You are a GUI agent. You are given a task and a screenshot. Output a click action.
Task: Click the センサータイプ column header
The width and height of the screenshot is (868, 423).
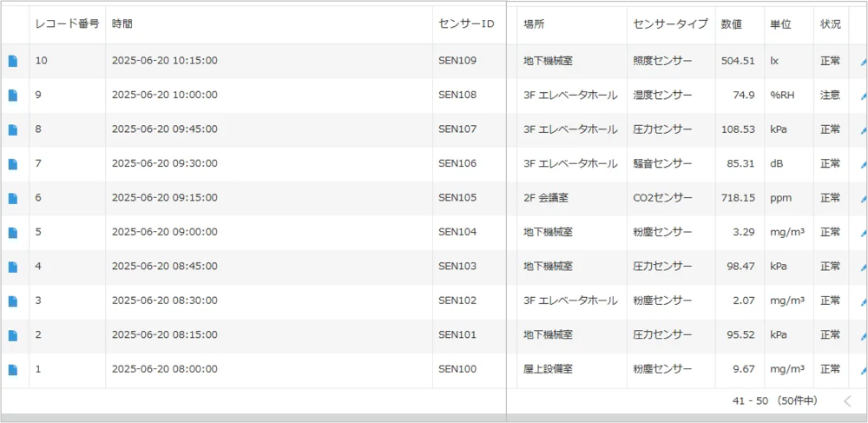pos(670,24)
